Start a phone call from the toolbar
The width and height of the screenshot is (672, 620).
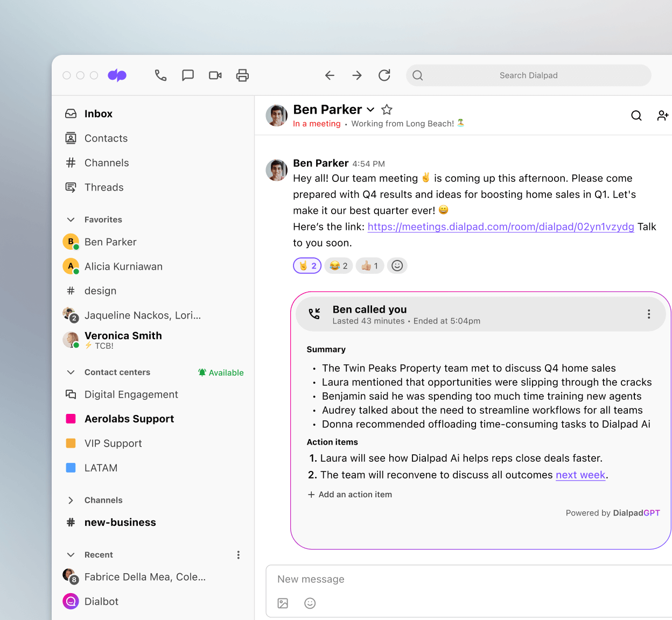pyautogui.click(x=160, y=75)
